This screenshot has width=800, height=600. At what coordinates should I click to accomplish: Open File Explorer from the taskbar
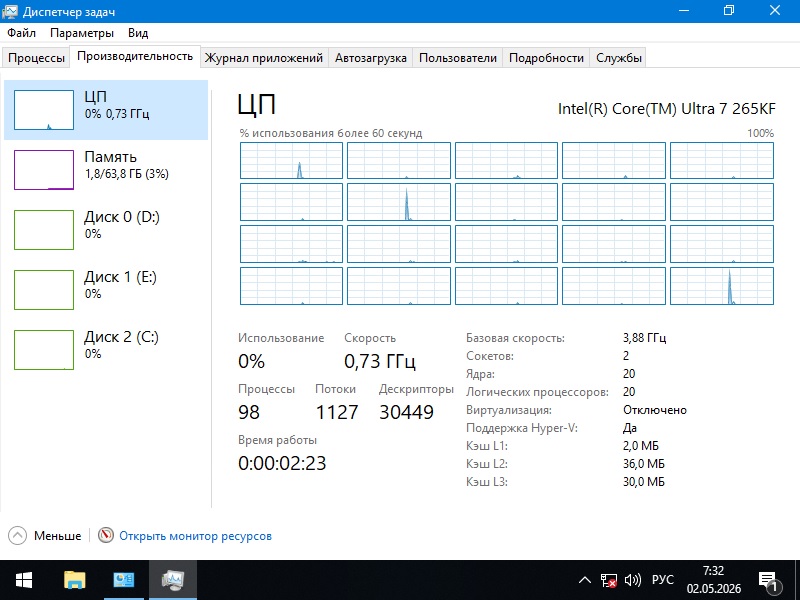click(x=74, y=580)
